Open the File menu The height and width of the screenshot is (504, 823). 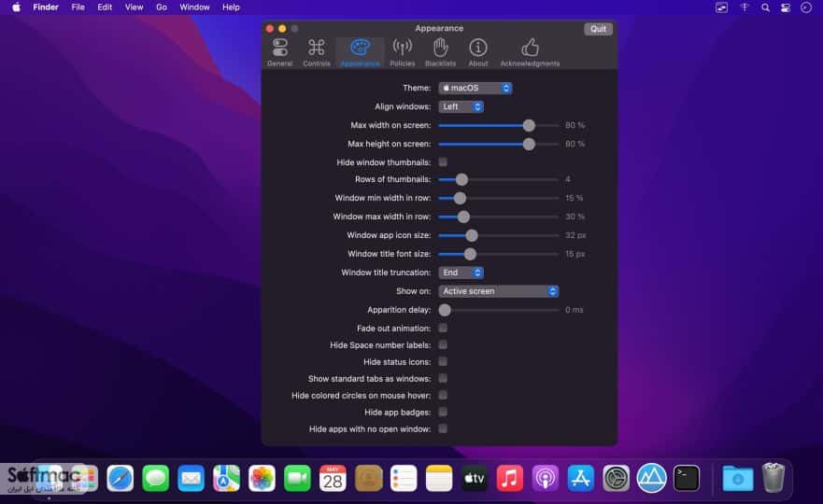78,7
